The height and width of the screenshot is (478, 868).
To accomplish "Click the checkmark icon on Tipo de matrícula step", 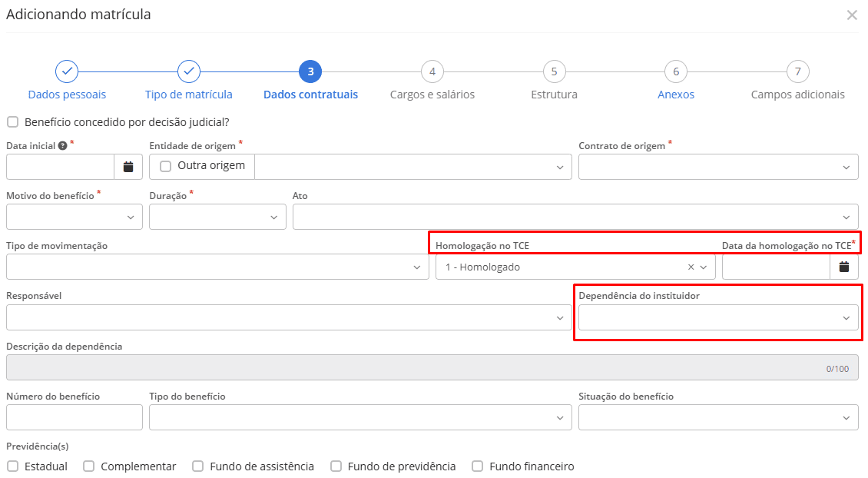I will pyautogui.click(x=189, y=71).
